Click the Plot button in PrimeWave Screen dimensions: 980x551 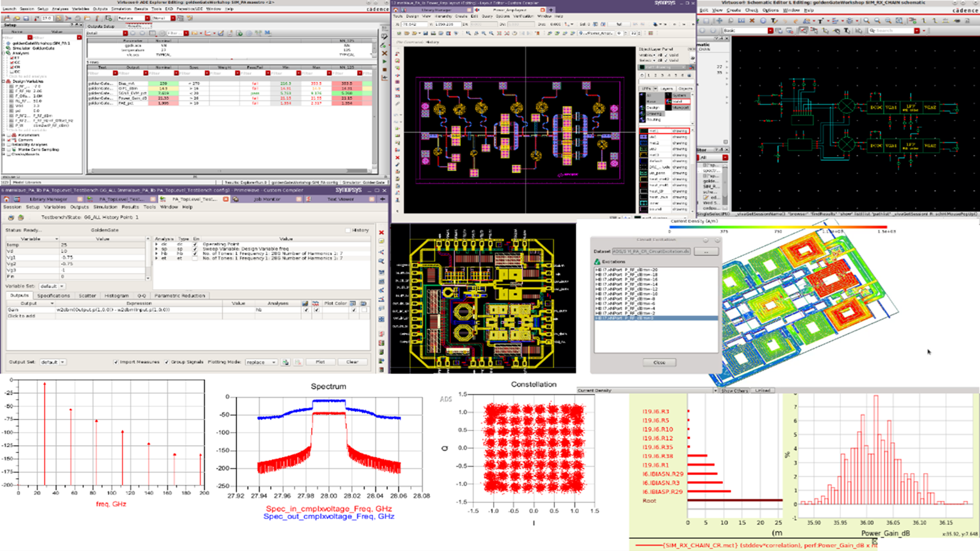[320, 362]
